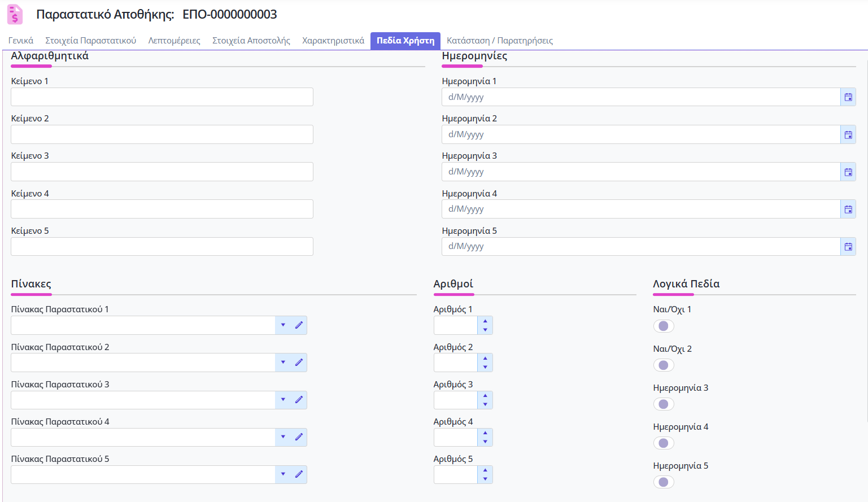Go to Κατάσταση / Παρατηρήσεις tab
The width and height of the screenshot is (868, 502).
coord(499,41)
